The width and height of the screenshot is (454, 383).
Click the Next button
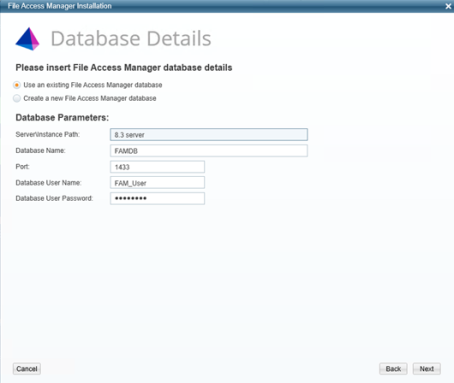(427, 369)
